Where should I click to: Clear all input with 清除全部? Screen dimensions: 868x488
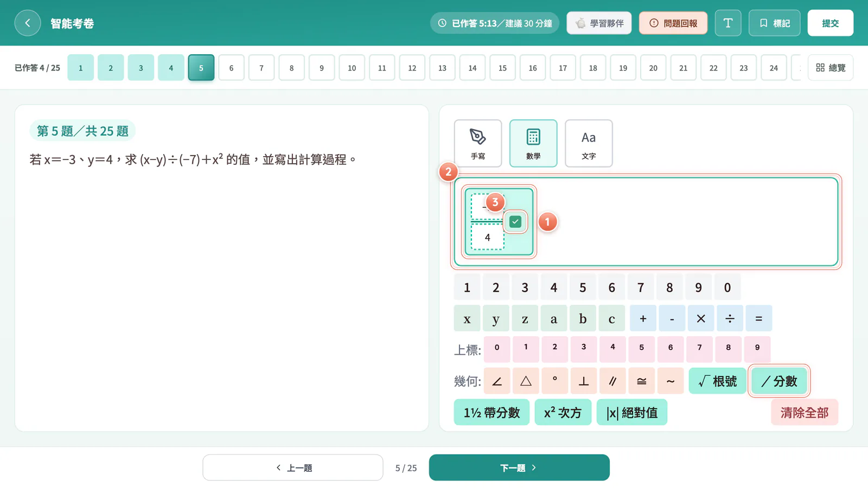pos(805,413)
